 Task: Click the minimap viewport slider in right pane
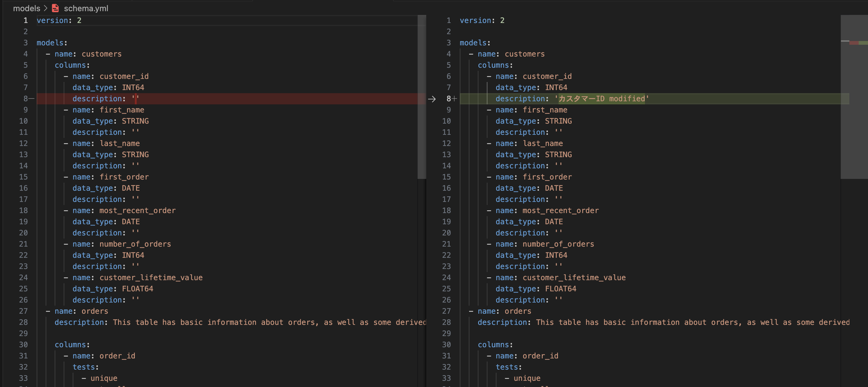[x=854, y=97]
